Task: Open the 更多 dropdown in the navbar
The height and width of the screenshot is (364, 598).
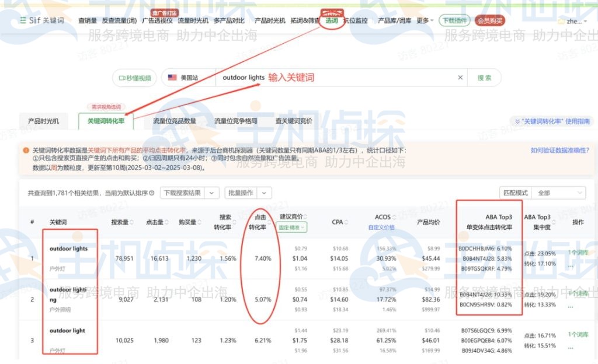Action: tap(425, 19)
